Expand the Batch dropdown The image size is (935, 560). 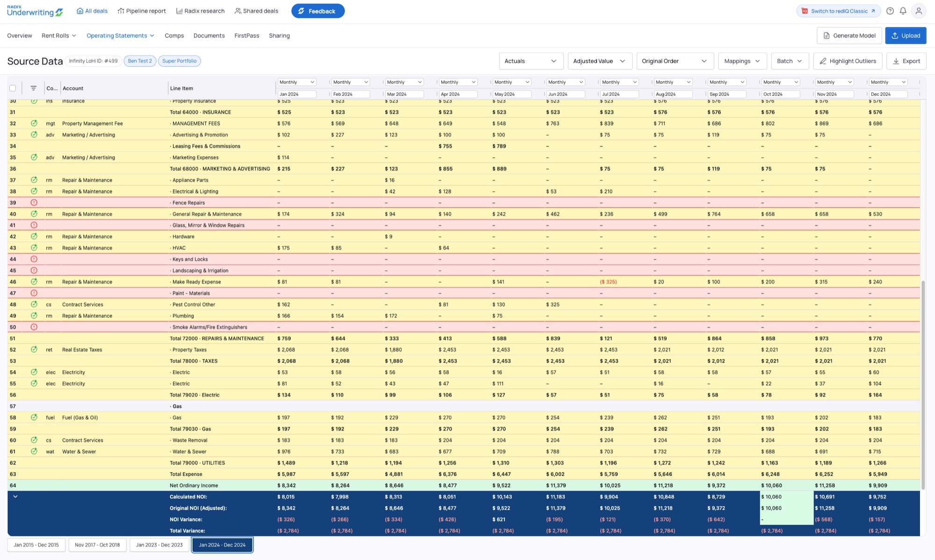point(790,61)
